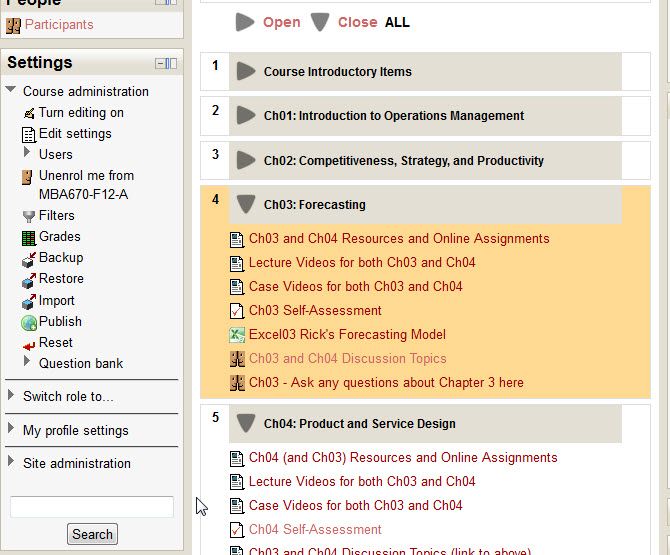Viewport: 670px width, 555px height.
Task: Hide the Settings block using minus icon
Action: 160,64
